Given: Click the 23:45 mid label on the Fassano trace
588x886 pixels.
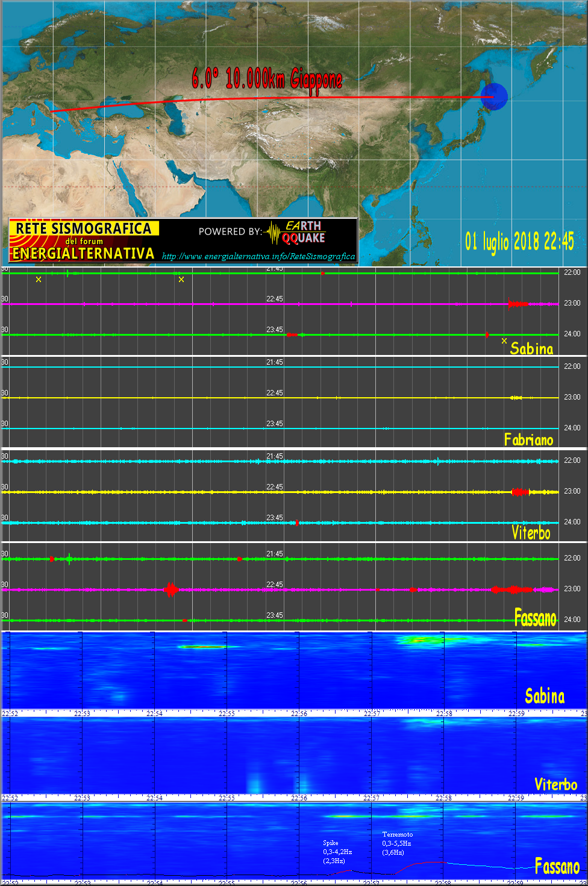Looking at the screenshot, I should click(x=275, y=615).
